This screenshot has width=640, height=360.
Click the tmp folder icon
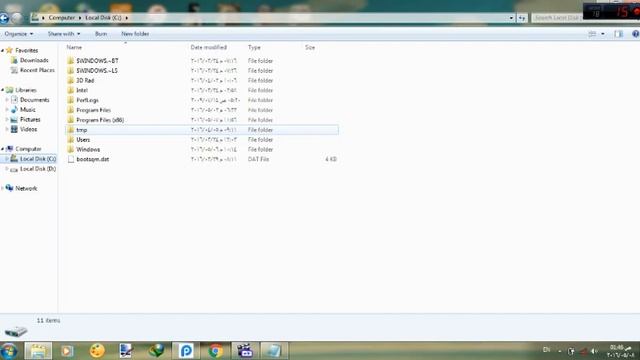coord(71,129)
